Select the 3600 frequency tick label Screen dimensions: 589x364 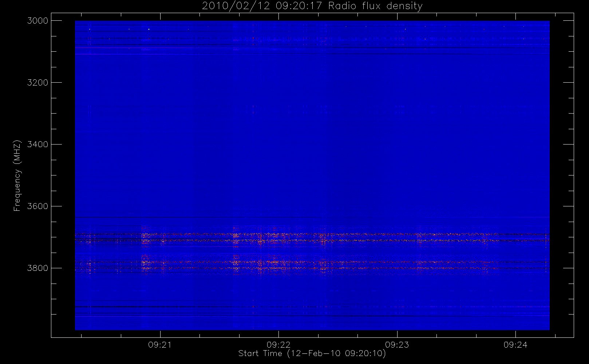click(38, 206)
